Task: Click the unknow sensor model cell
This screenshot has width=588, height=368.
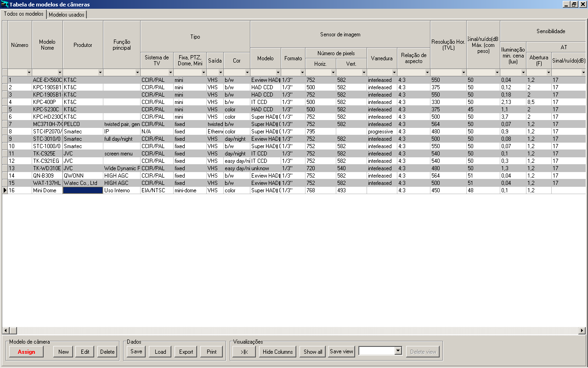Action: tap(266, 168)
